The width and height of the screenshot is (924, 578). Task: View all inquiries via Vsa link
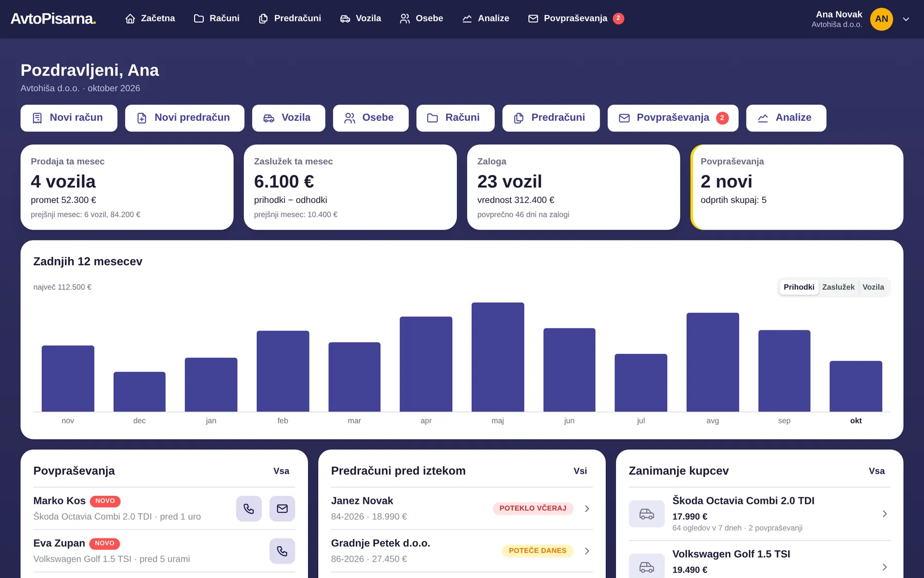click(x=281, y=471)
